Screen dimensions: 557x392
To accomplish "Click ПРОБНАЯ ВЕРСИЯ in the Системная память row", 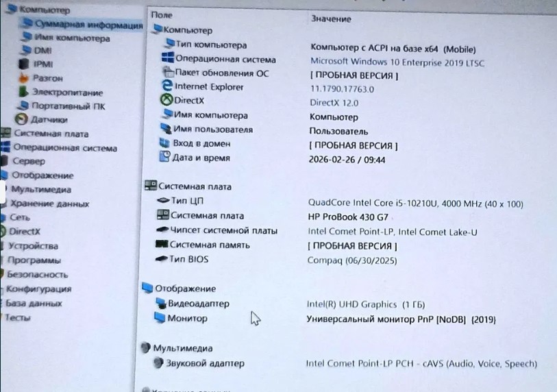I will tap(352, 246).
